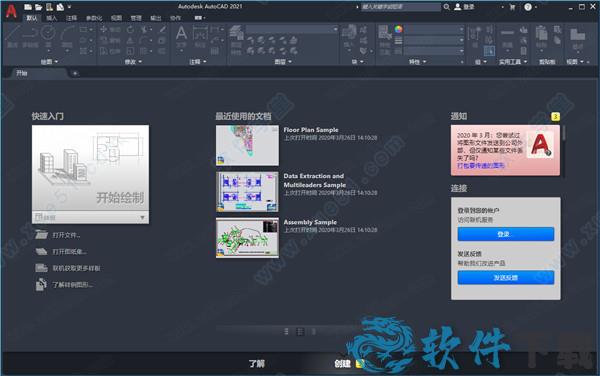Click the New drawing icon in quick access toolbar
The width and height of the screenshot is (600, 376).
(28, 7)
